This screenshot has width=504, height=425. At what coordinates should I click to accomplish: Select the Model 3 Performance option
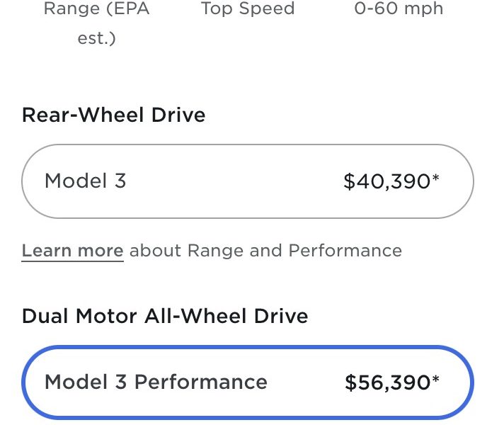(x=248, y=382)
